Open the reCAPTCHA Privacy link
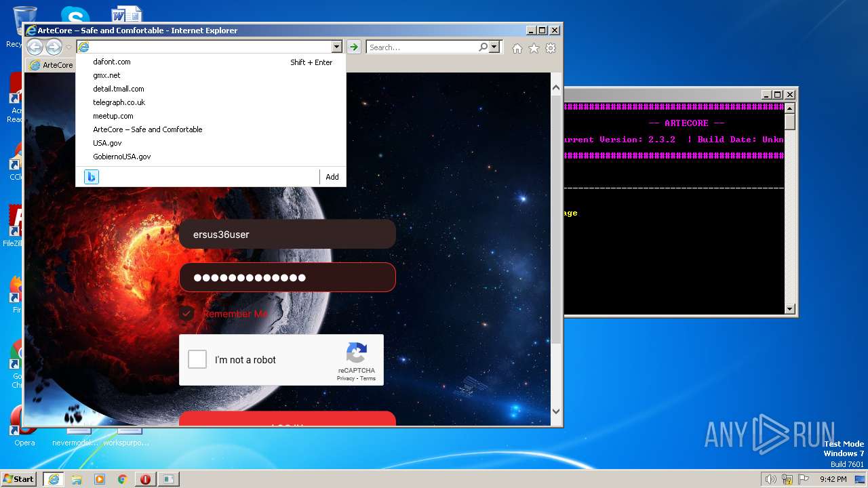This screenshot has width=868, height=488. click(x=345, y=378)
